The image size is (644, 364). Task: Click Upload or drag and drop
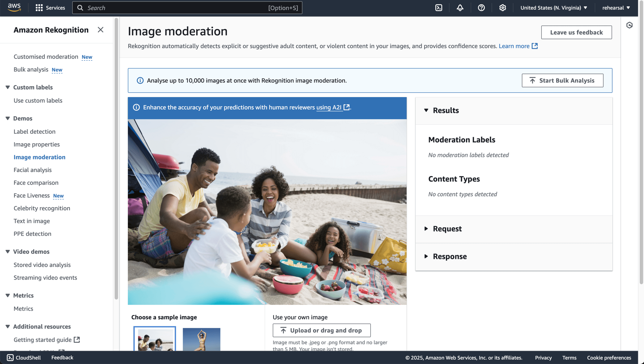click(321, 330)
